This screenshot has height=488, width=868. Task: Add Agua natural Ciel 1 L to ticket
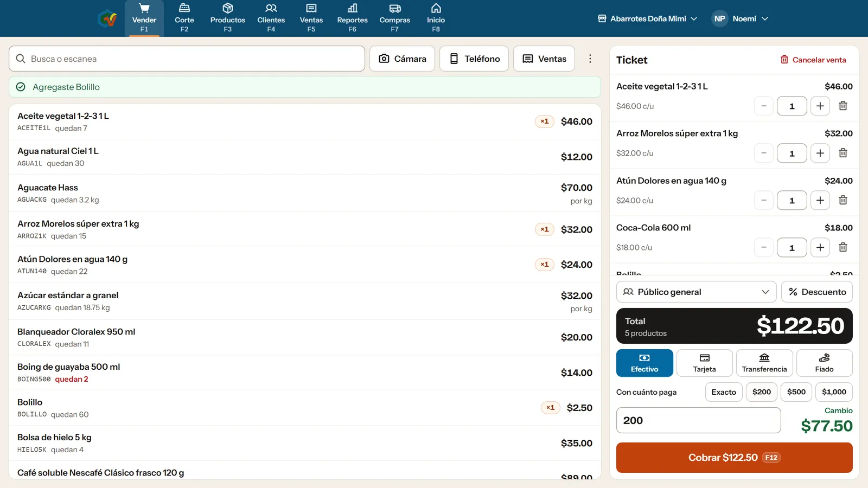click(x=305, y=157)
